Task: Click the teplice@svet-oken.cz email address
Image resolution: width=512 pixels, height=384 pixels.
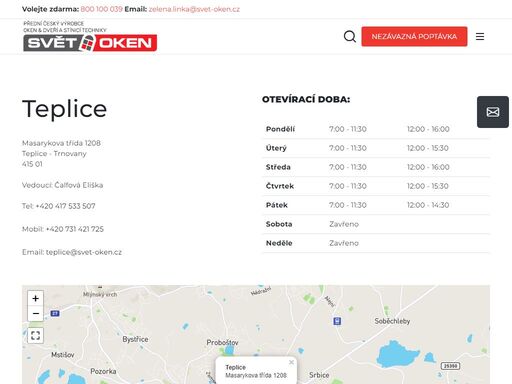Action: pyautogui.click(x=84, y=252)
